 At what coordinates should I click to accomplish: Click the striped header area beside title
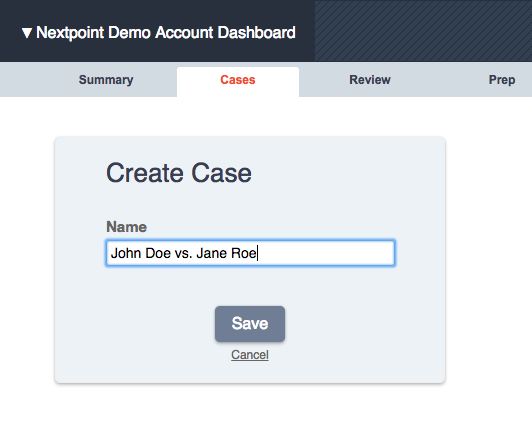[x=423, y=31]
